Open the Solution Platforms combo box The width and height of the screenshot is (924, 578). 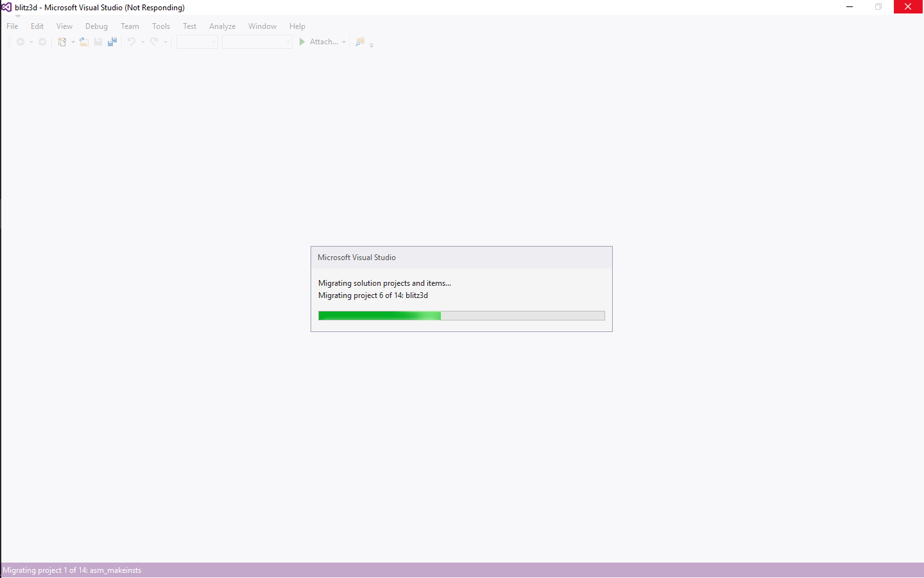pyautogui.click(x=257, y=42)
